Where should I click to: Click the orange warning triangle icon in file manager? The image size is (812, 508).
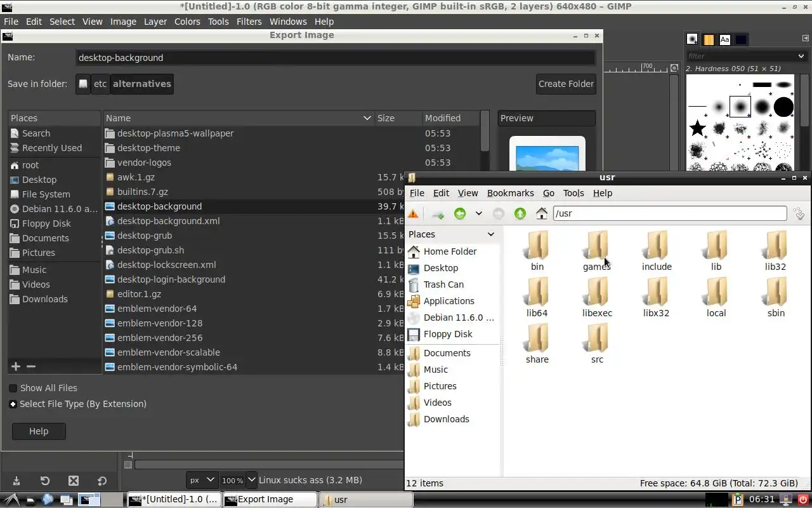coord(413,214)
